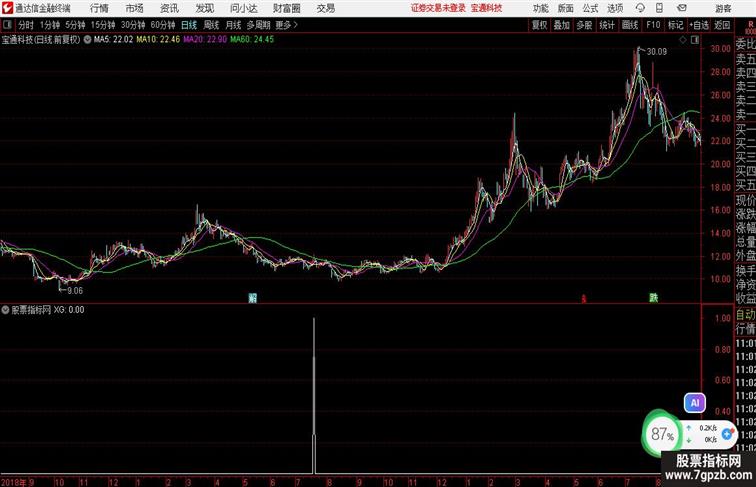Open the 交易 menu
Viewport: 756px width, 487px height.
coord(325,8)
